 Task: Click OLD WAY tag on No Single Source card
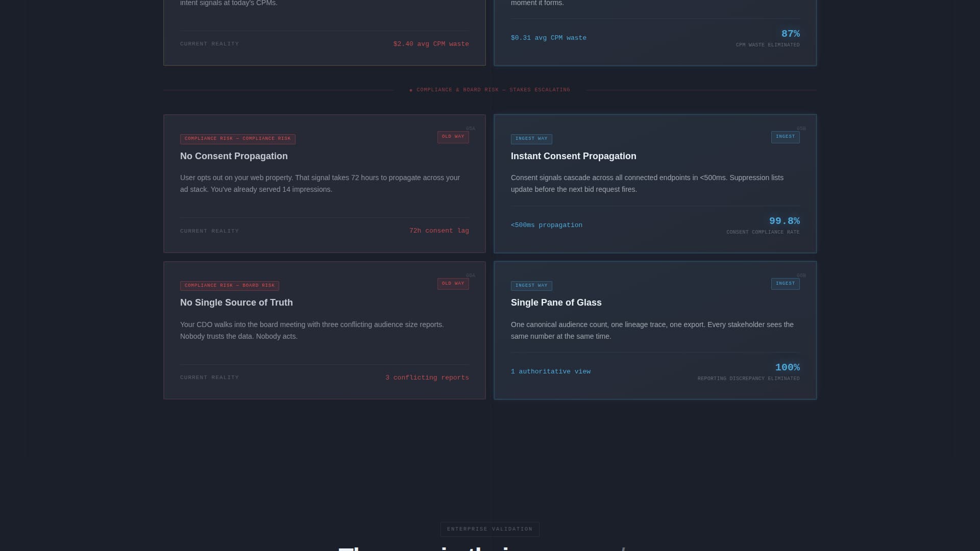click(x=453, y=284)
